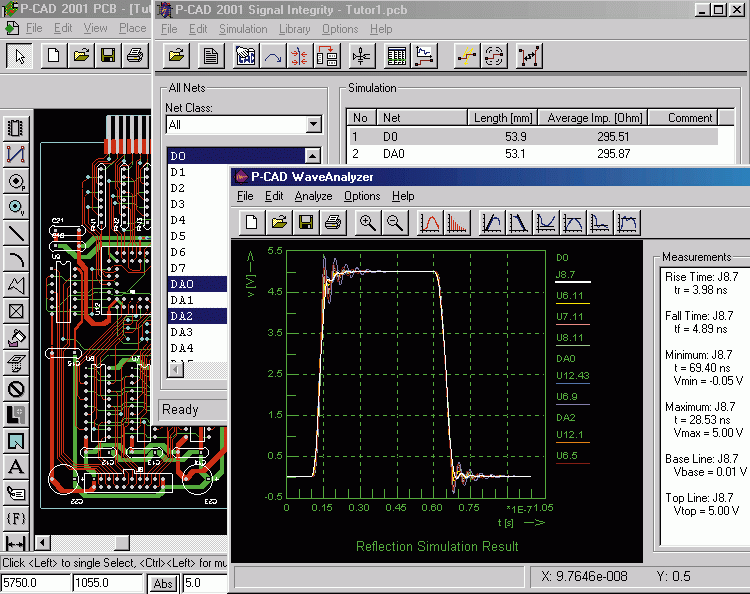Click the crosstalk red arrows icon

[299, 56]
